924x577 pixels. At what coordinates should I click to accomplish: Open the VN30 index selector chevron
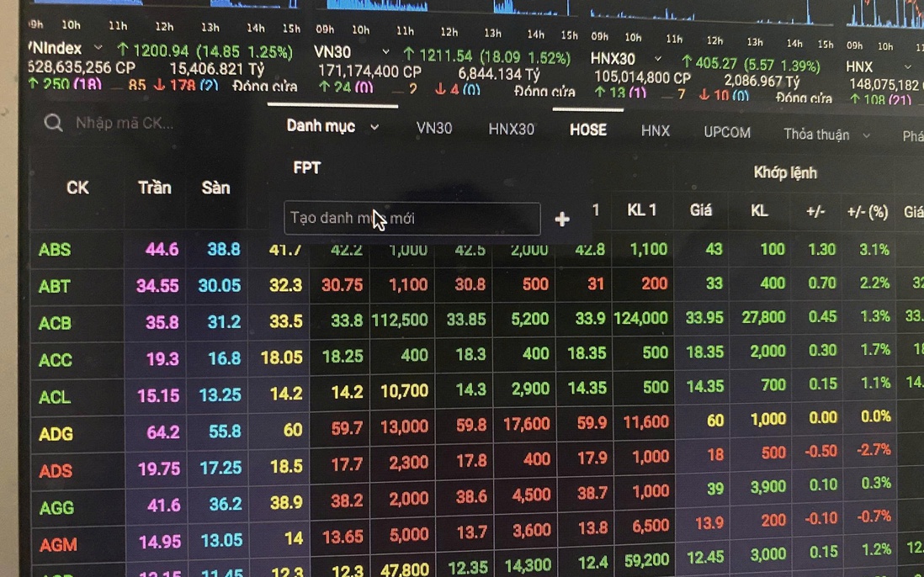pos(386,52)
